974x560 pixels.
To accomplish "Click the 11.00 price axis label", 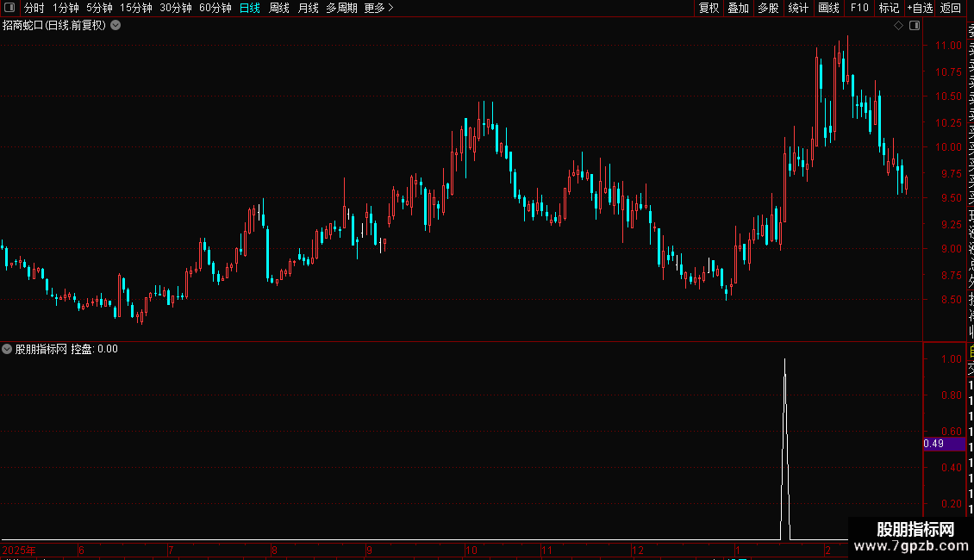I will point(948,46).
